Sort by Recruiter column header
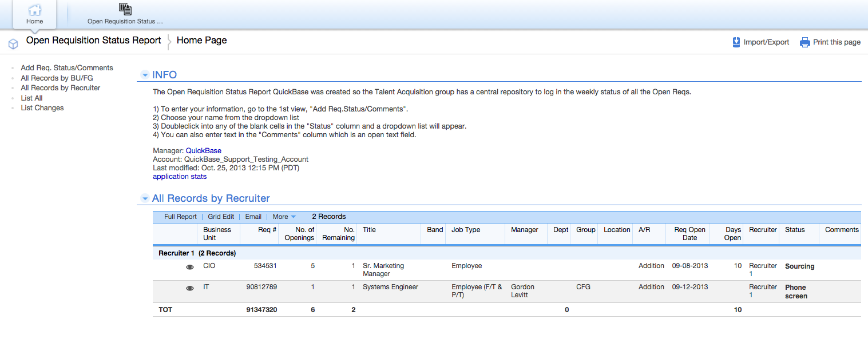 click(x=763, y=230)
